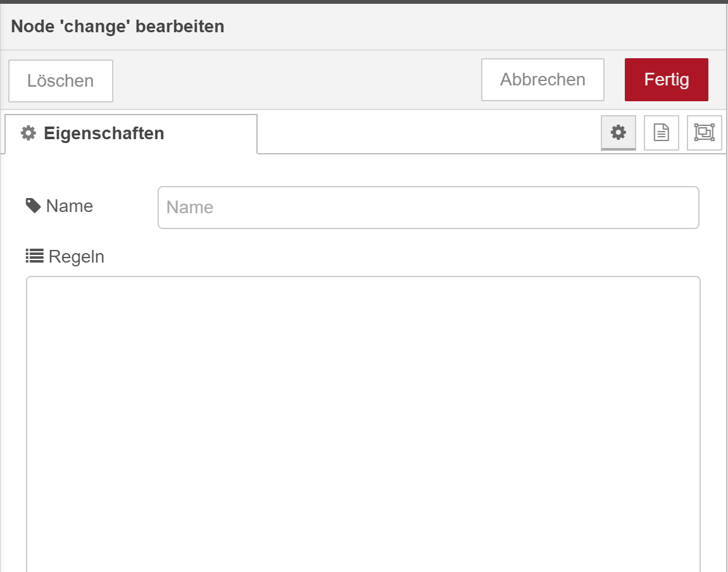The image size is (728, 572).
Task: Focus the Name input field
Action: pyautogui.click(x=429, y=208)
